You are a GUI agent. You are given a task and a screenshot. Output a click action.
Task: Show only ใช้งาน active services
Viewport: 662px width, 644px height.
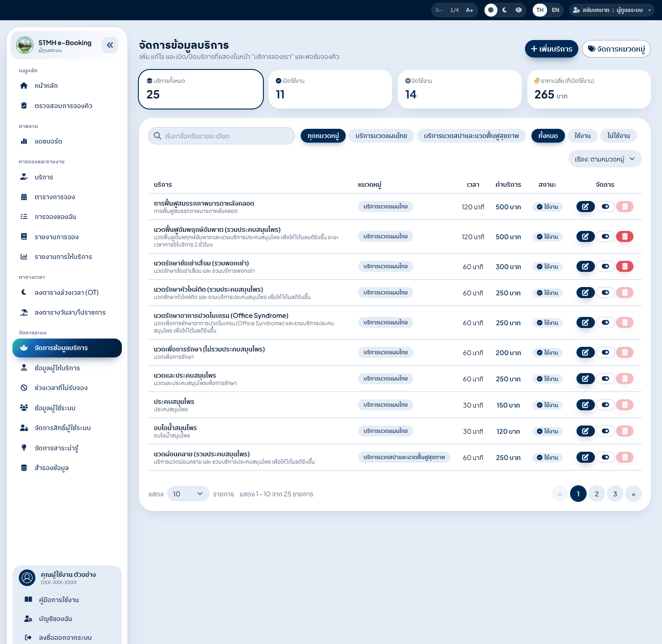tap(582, 136)
